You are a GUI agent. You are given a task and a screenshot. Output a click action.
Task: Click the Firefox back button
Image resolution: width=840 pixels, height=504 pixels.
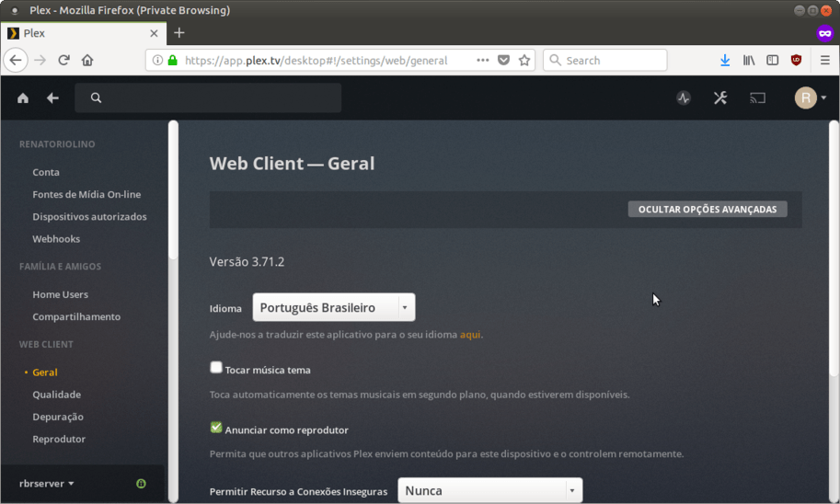tap(16, 60)
